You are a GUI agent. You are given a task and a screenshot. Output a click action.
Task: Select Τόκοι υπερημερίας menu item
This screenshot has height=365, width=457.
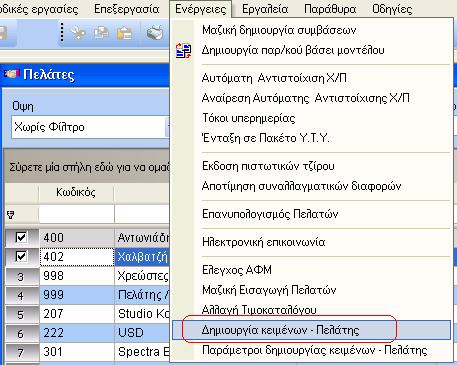249,118
